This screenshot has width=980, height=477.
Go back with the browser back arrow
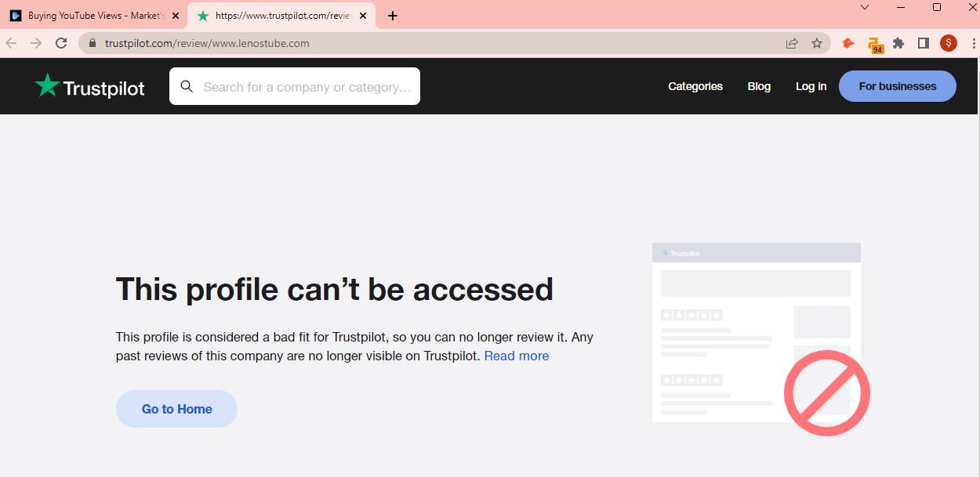point(11,43)
